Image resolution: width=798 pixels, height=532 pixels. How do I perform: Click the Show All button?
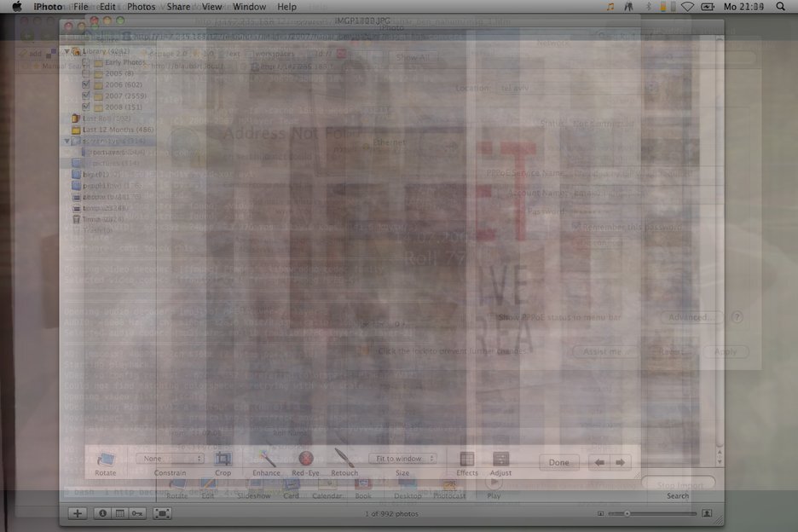[413, 57]
